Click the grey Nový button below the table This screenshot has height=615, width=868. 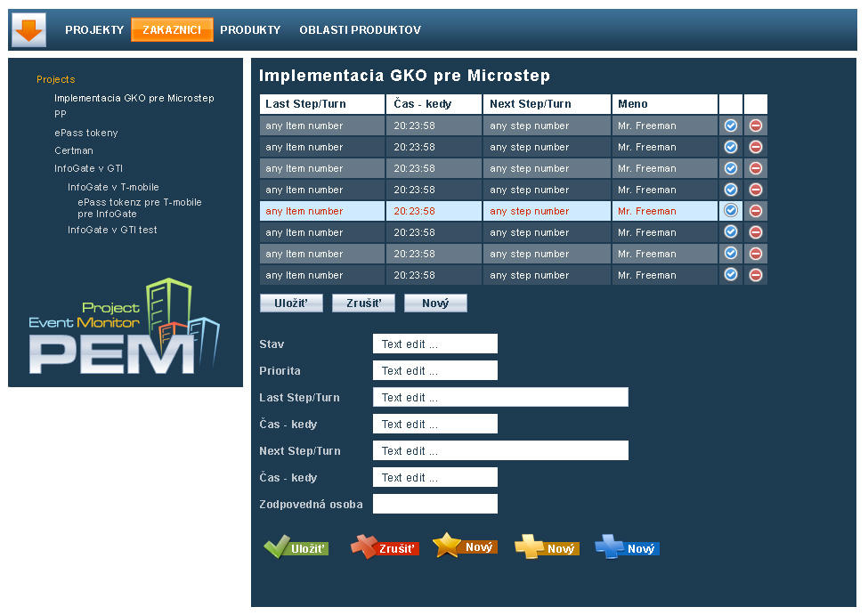(435, 303)
